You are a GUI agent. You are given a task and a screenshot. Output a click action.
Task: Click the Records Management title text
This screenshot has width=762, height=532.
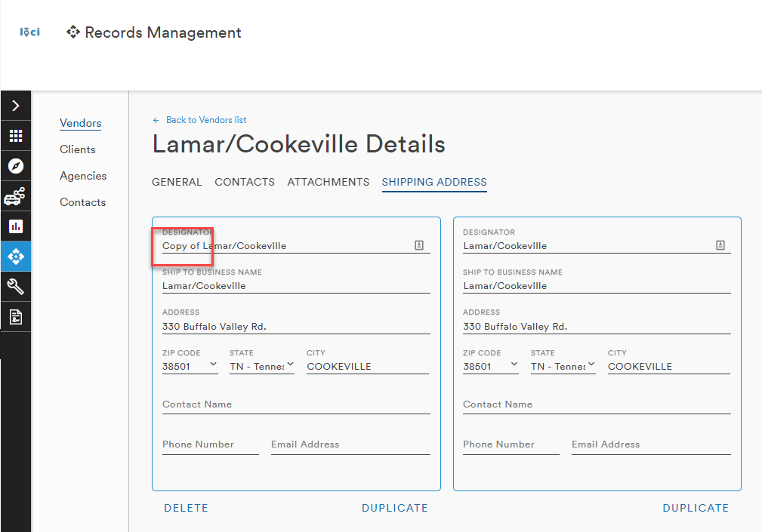pyautogui.click(x=163, y=32)
